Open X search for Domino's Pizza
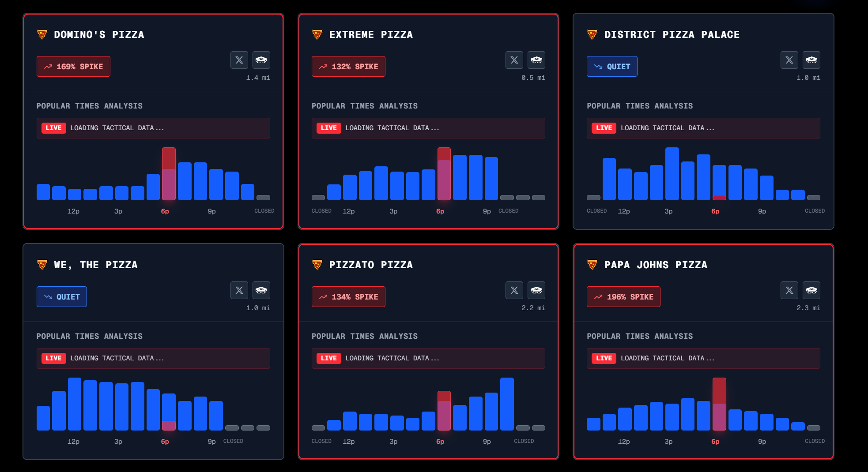 click(x=239, y=60)
